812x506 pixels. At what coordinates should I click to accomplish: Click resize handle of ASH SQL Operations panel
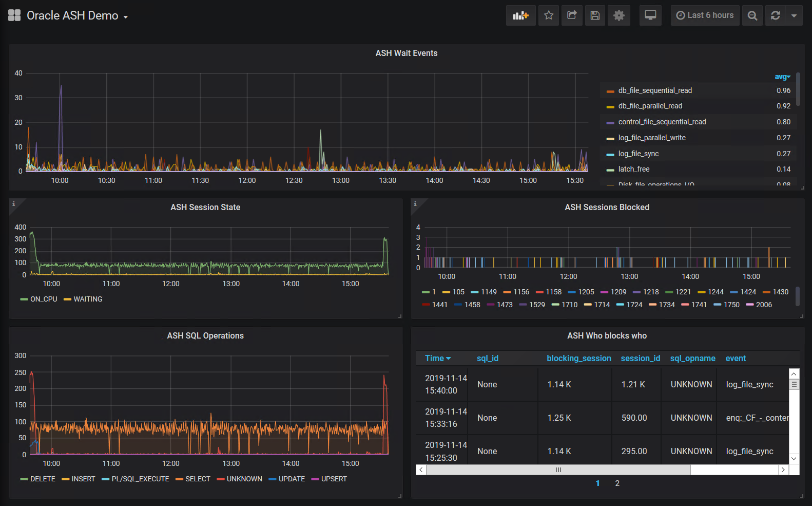[400, 496]
